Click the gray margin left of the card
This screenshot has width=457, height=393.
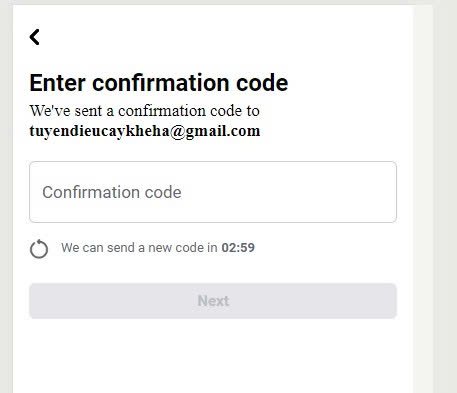[6, 200]
